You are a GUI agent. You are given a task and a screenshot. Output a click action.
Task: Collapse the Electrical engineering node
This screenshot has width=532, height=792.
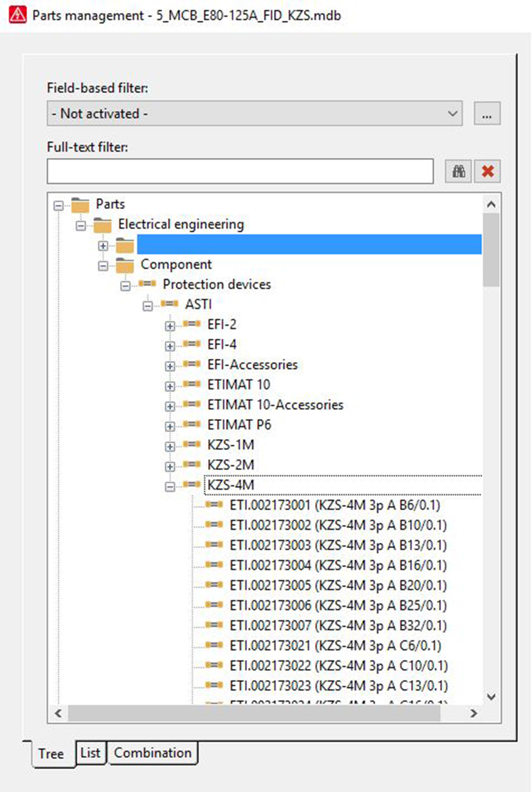pyautogui.click(x=81, y=226)
